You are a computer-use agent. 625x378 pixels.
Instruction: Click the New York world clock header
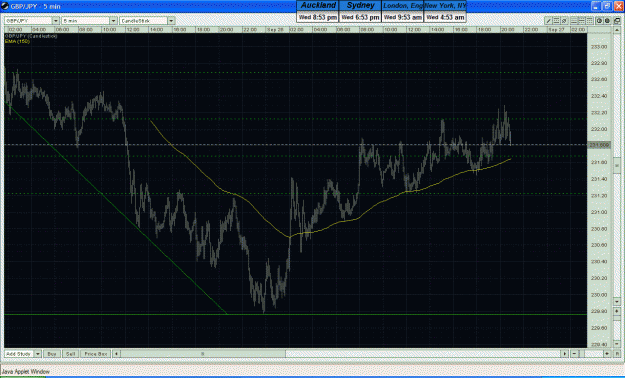point(445,6)
